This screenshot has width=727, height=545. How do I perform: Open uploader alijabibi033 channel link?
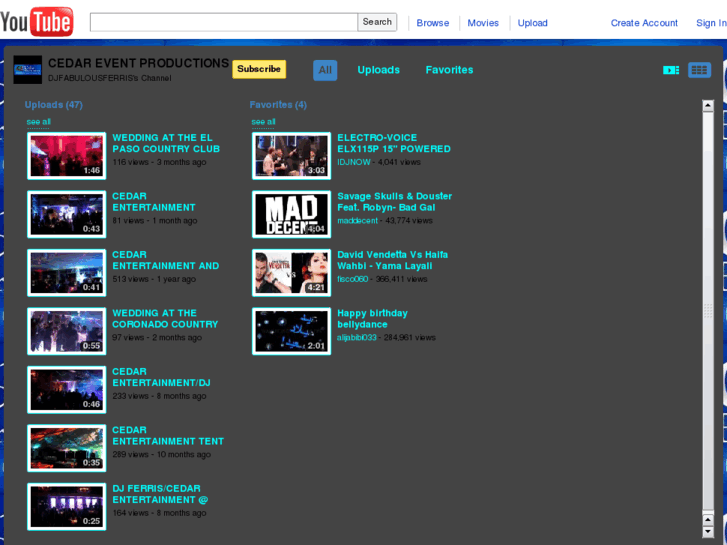(357, 338)
